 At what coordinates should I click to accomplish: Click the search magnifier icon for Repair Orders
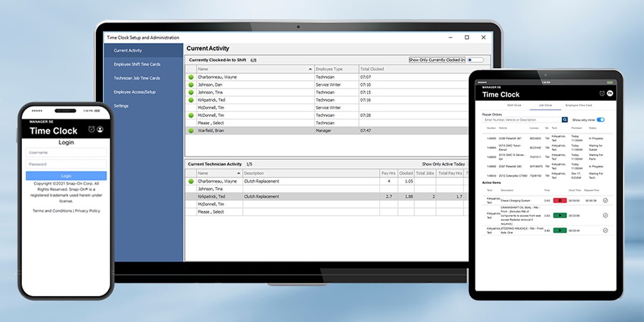coord(565,120)
